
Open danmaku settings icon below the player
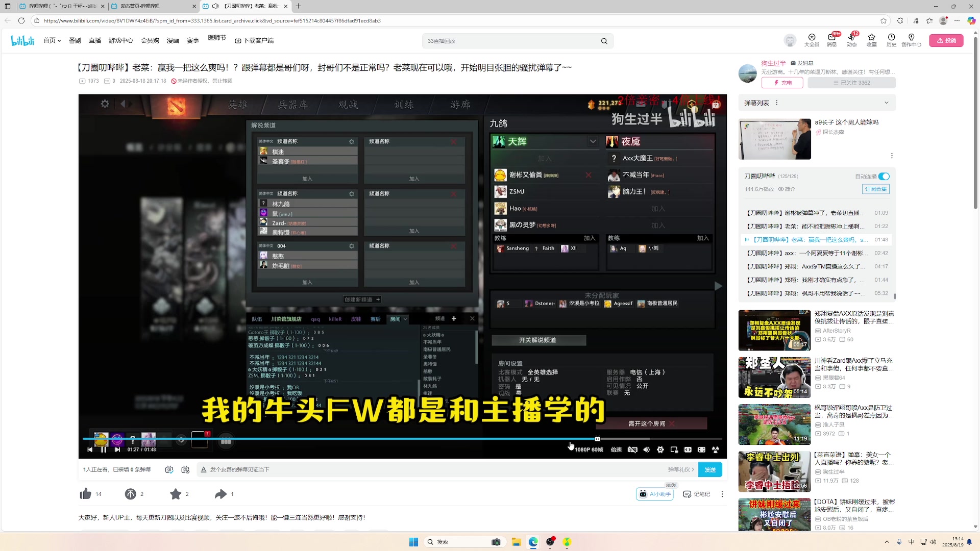pyautogui.click(x=185, y=469)
